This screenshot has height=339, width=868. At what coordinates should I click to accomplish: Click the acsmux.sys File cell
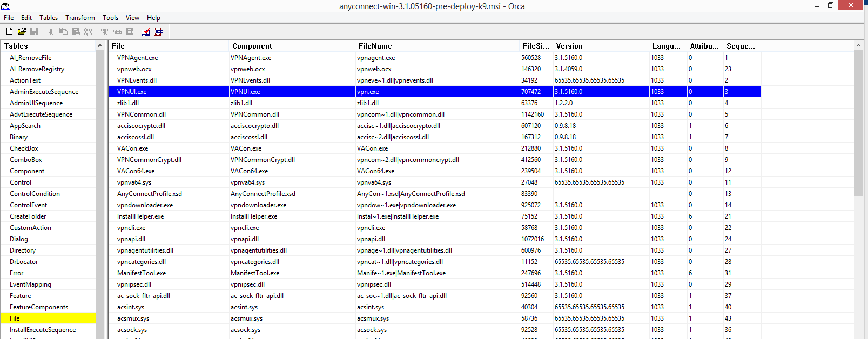click(x=133, y=318)
